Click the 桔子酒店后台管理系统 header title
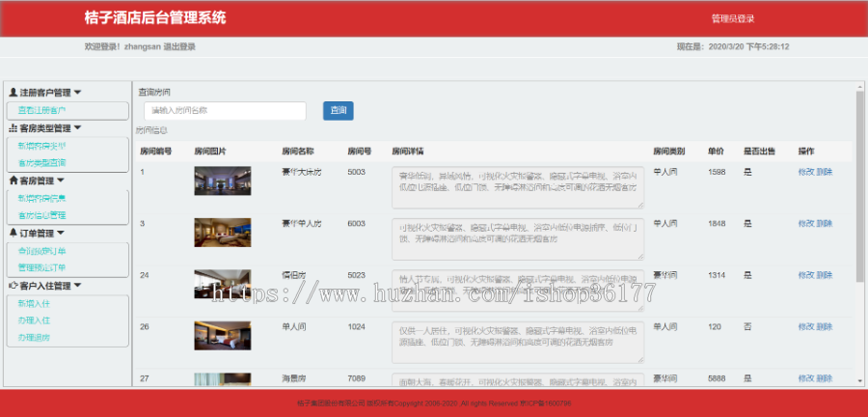The height and width of the screenshot is (417, 868). (x=155, y=17)
